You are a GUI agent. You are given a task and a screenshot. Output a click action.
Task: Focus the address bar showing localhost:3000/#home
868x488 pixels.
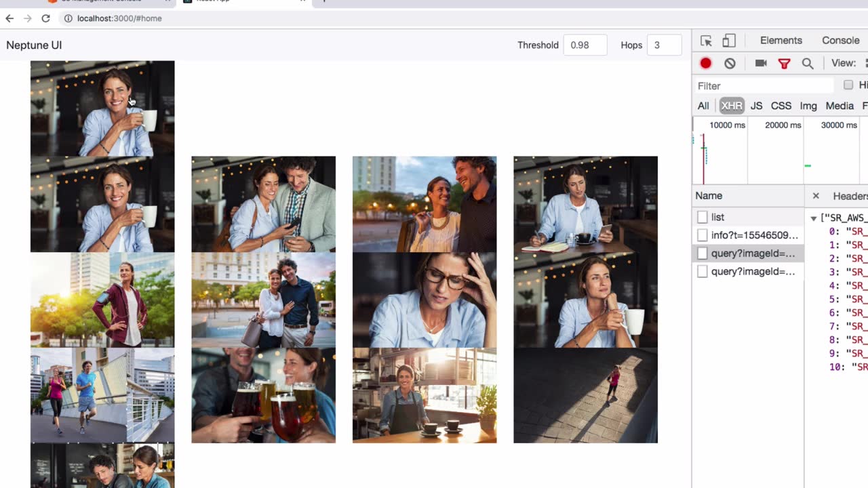click(x=119, y=18)
